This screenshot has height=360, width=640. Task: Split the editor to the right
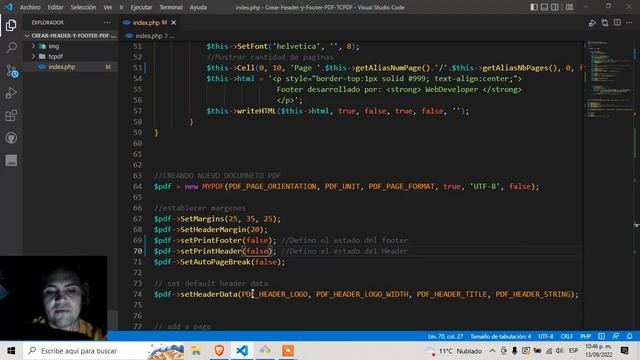pyautogui.click(x=617, y=23)
